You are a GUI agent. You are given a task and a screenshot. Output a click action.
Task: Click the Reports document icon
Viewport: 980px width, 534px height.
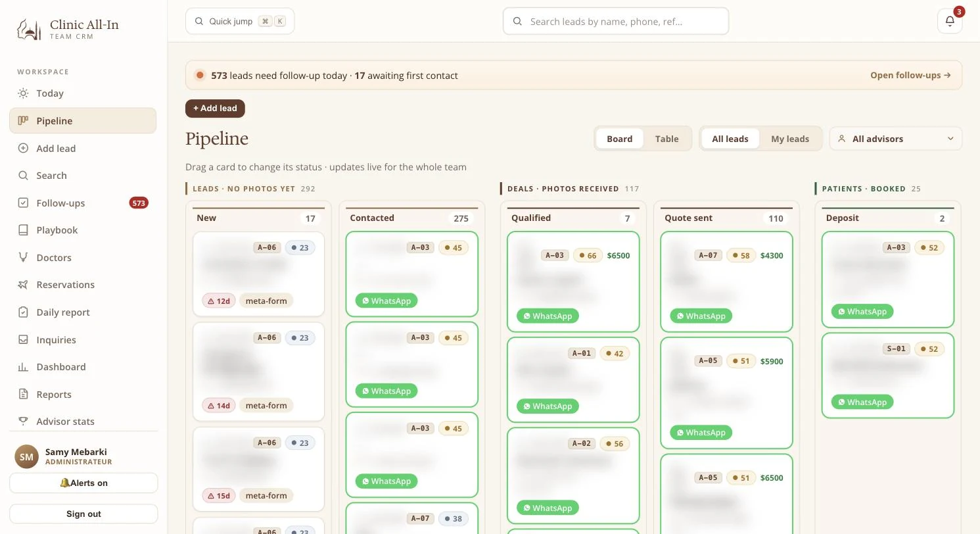pyautogui.click(x=23, y=395)
